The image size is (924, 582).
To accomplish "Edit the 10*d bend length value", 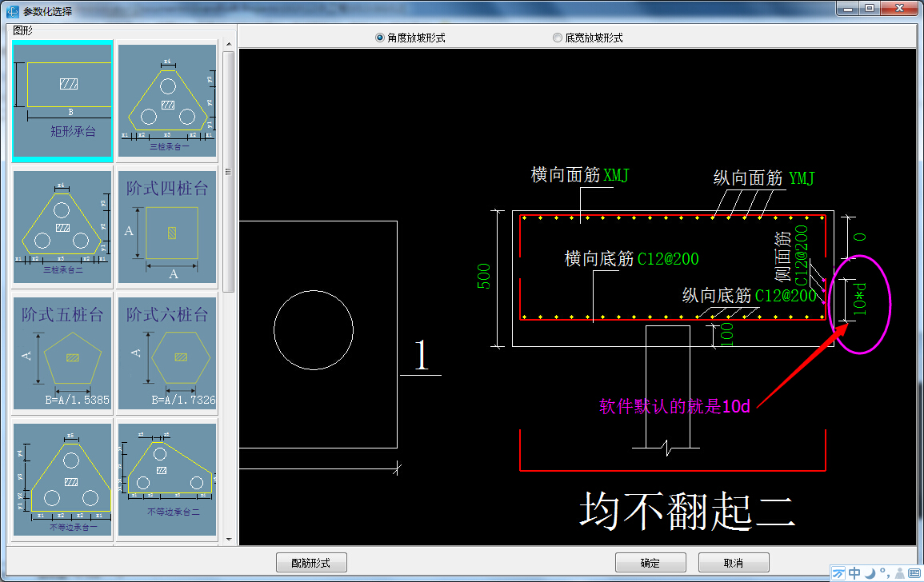I will coord(860,299).
